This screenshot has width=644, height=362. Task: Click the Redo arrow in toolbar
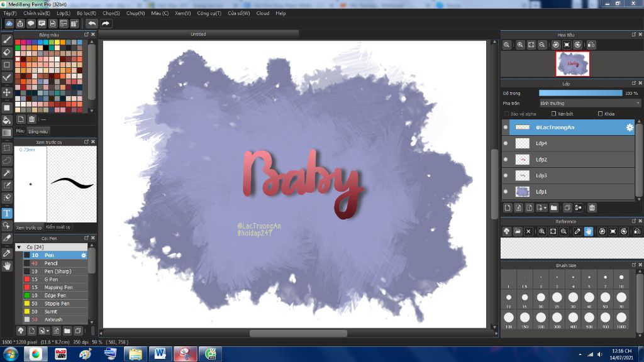[x=106, y=23]
